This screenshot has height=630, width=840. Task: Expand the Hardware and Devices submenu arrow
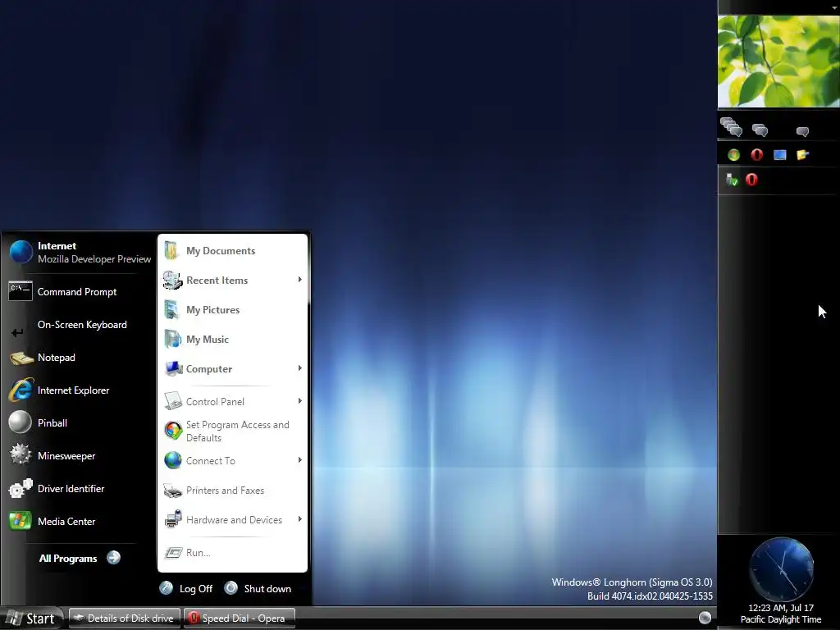point(300,518)
